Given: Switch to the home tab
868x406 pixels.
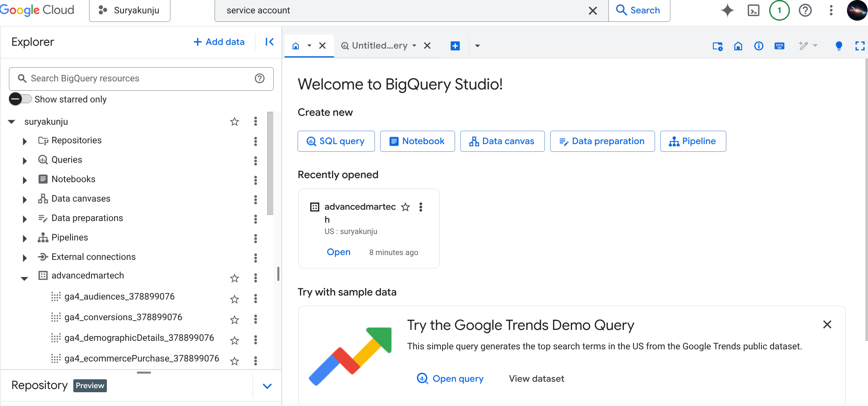Looking at the screenshot, I should 296,46.
